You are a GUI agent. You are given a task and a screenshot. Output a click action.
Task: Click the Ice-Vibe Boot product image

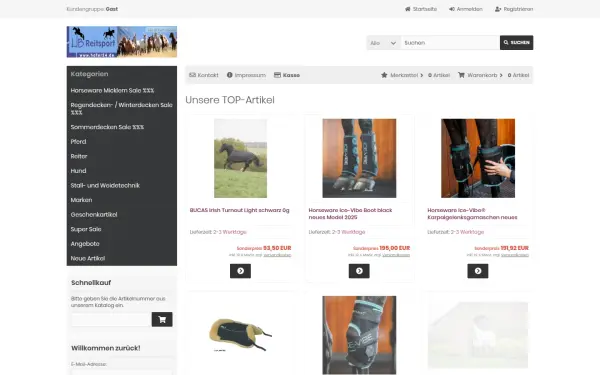pyautogui.click(x=359, y=158)
